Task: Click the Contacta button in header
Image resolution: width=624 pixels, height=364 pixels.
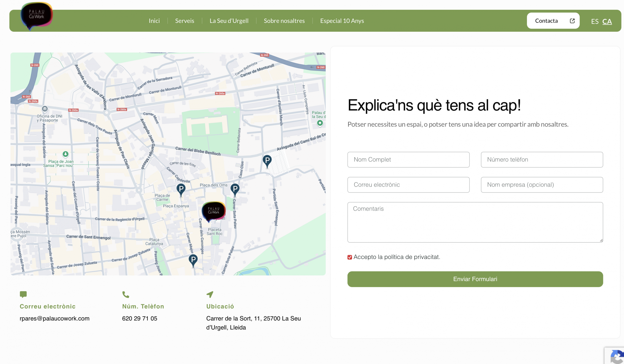Action: (553, 21)
